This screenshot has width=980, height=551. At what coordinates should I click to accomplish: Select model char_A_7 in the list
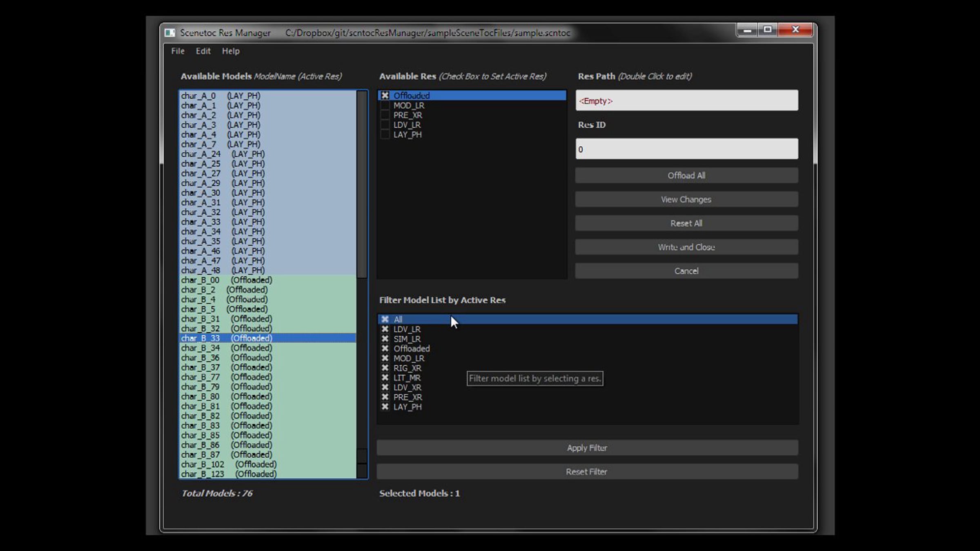[267, 144]
